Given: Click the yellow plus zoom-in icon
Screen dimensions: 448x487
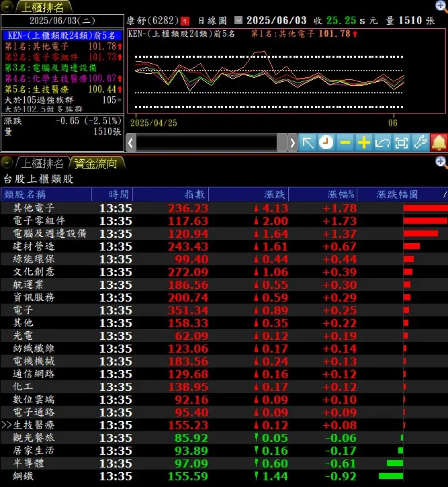Looking at the screenshot, I should point(363,143).
